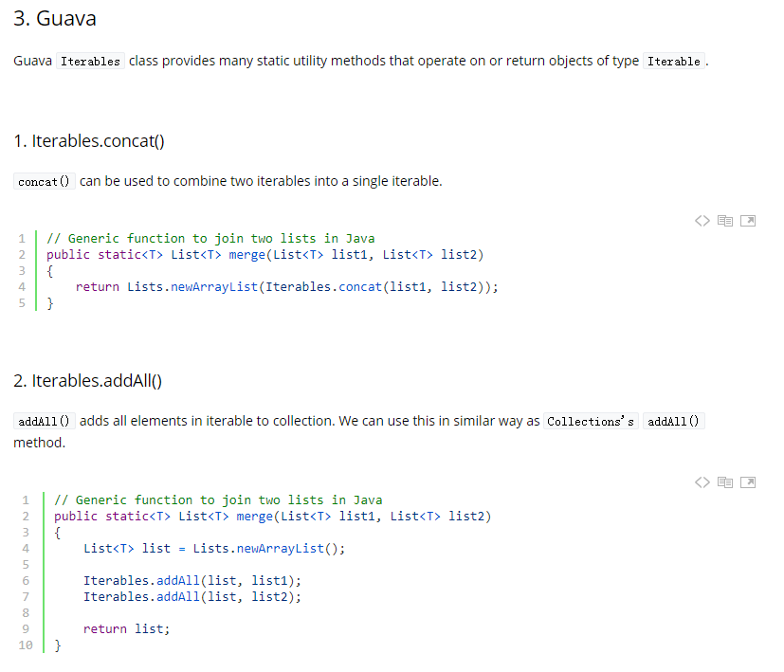The image size is (784, 672).
Task: Click inline code 'Iterables' in Guava intro
Action: [90, 61]
